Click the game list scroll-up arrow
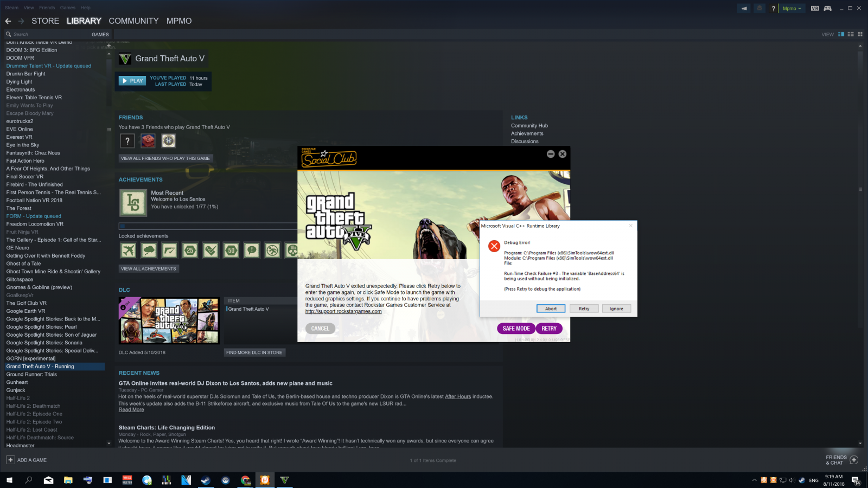The image size is (868, 488). tap(109, 54)
